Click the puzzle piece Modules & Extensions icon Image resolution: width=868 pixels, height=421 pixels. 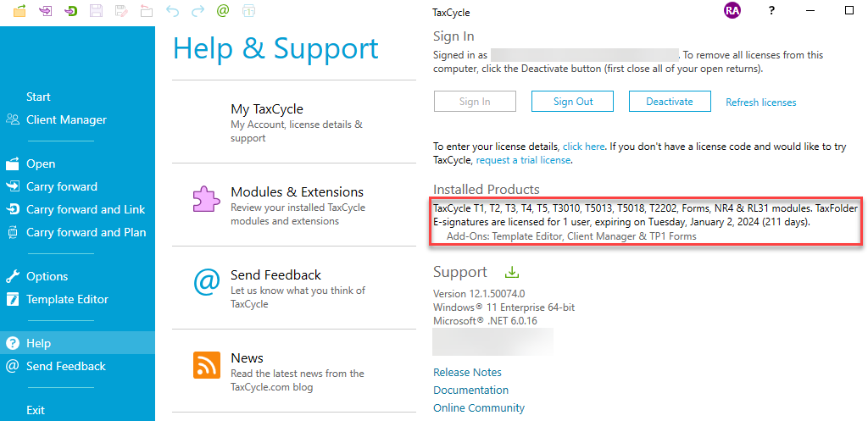pyautogui.click(x=205, y=198)
